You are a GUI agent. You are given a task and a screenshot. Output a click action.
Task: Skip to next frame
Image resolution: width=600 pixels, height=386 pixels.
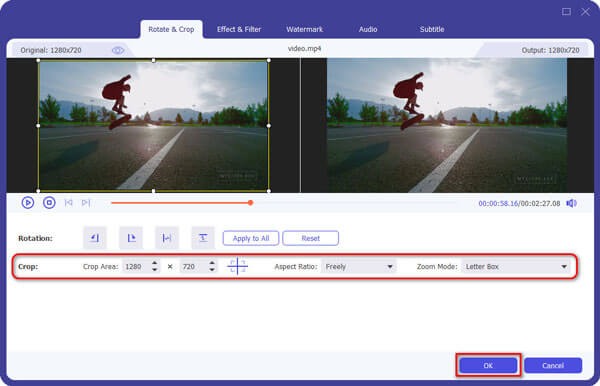click(86, 202)
